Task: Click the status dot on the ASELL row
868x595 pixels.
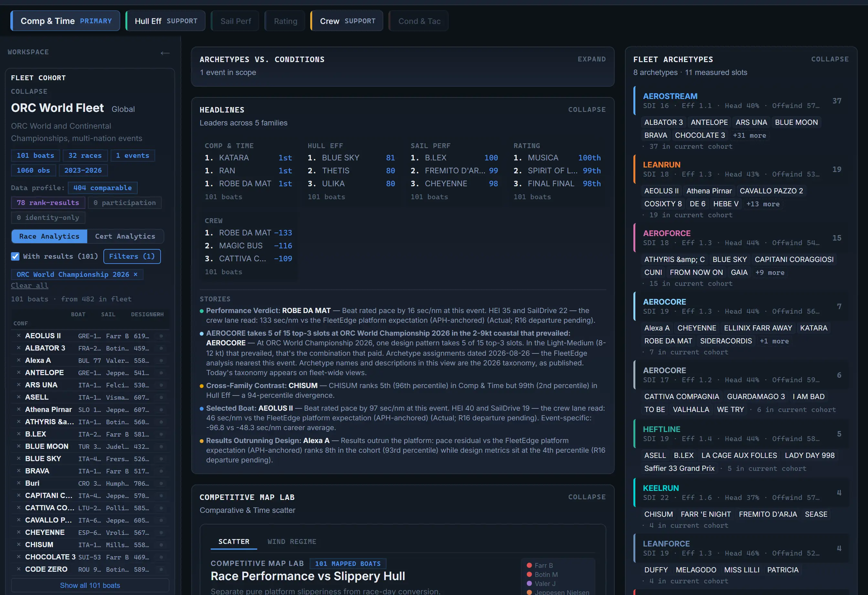Action: point(161,397)
